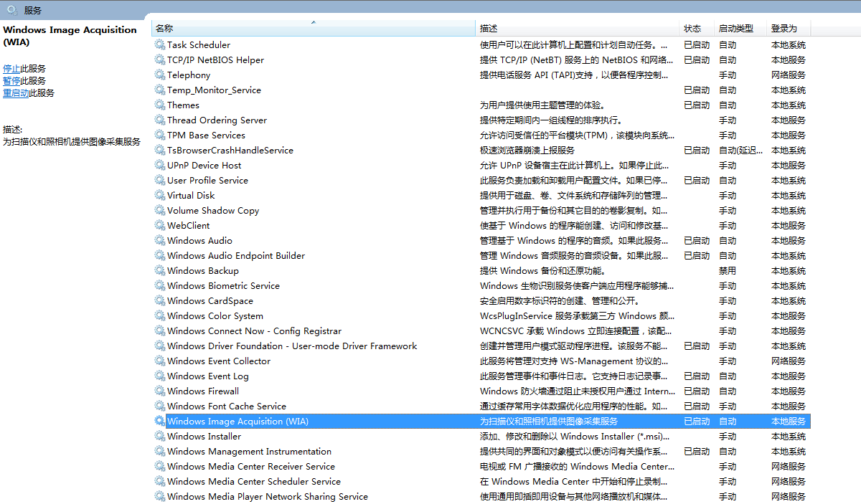Click the Virtual Disk service gear icon
861x504 pixels.
[159, 195]
